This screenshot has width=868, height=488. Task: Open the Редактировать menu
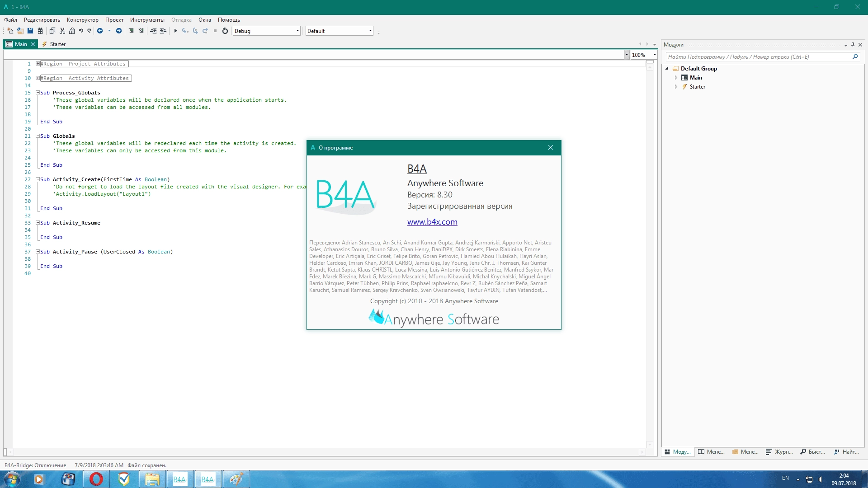click(x=42, y=20)
